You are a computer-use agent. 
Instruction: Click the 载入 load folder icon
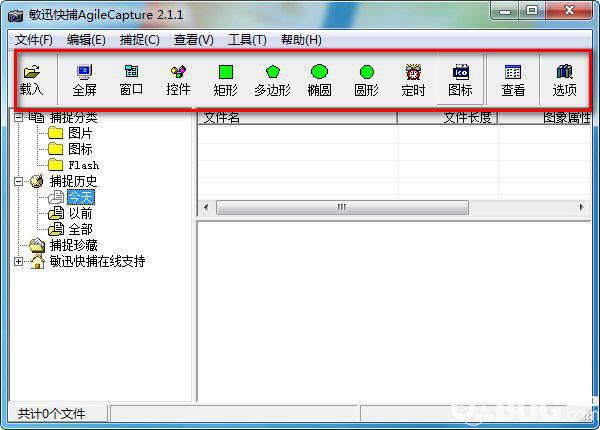point(32,72)
